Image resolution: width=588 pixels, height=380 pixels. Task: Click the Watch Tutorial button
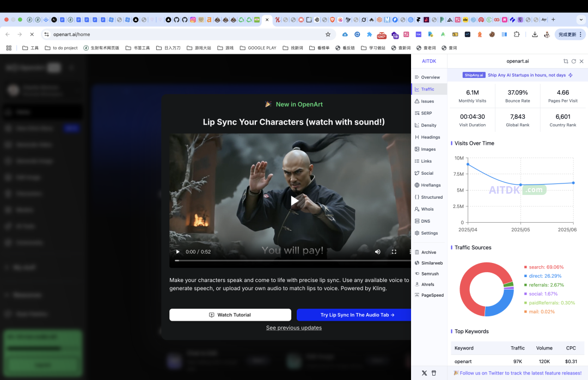230,315
